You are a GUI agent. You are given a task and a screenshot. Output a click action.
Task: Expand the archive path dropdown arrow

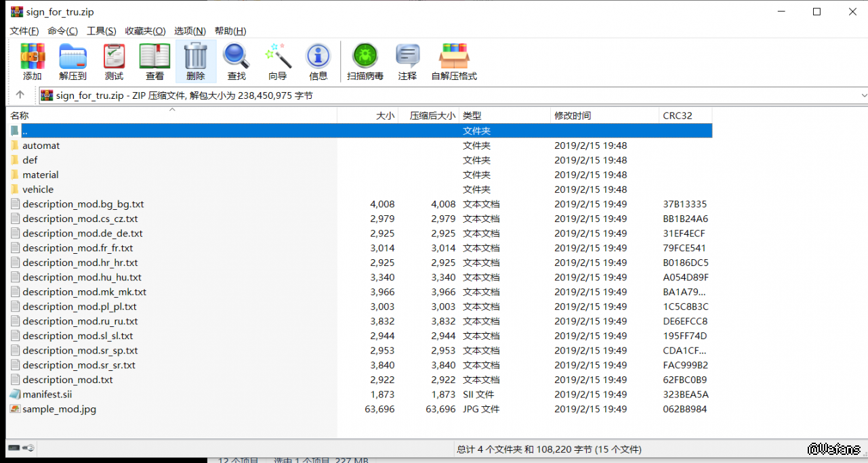pyautogui.click(x=863, y=95)
